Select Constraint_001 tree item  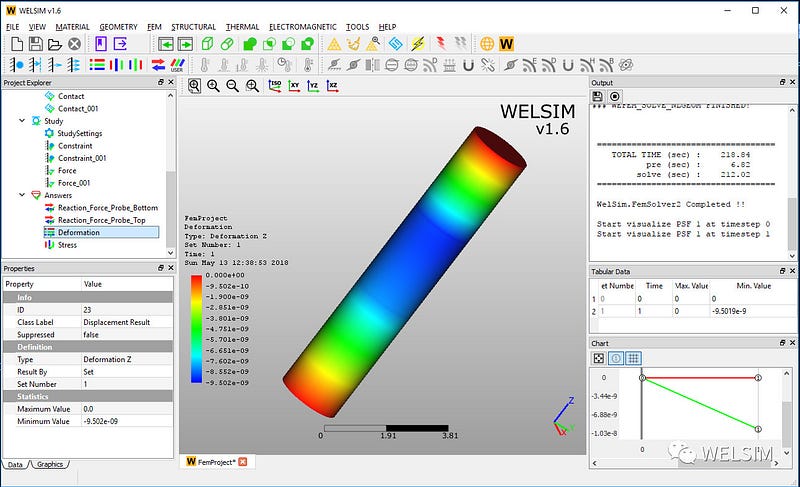(82, 158)
